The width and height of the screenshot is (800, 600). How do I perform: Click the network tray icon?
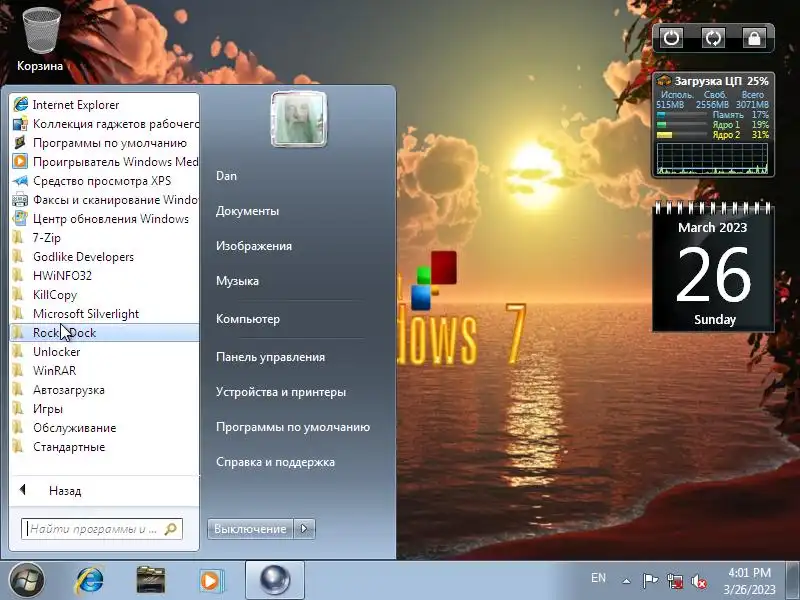coord(675,581)
